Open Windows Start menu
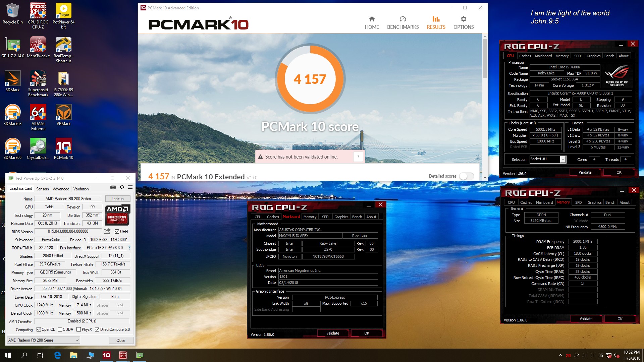 tap(8, 355)
